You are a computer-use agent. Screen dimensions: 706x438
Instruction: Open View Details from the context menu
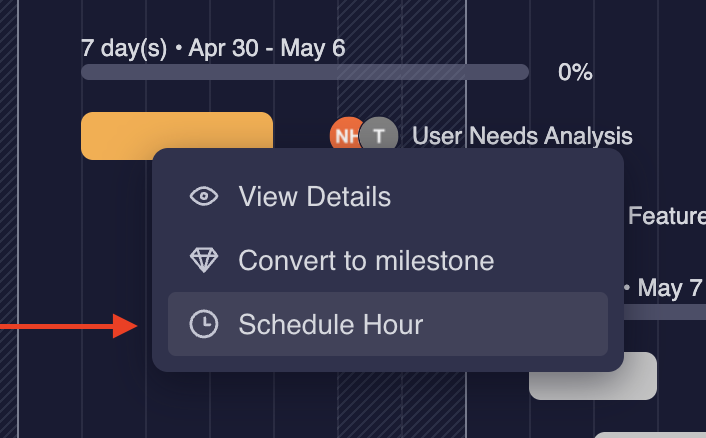[x=314, y=197]
